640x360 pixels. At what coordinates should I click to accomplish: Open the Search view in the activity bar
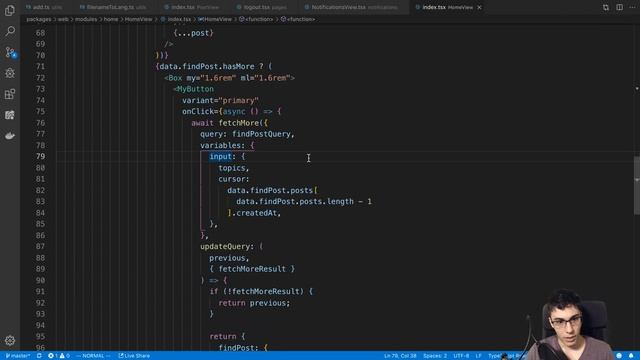tap(10, 31)
